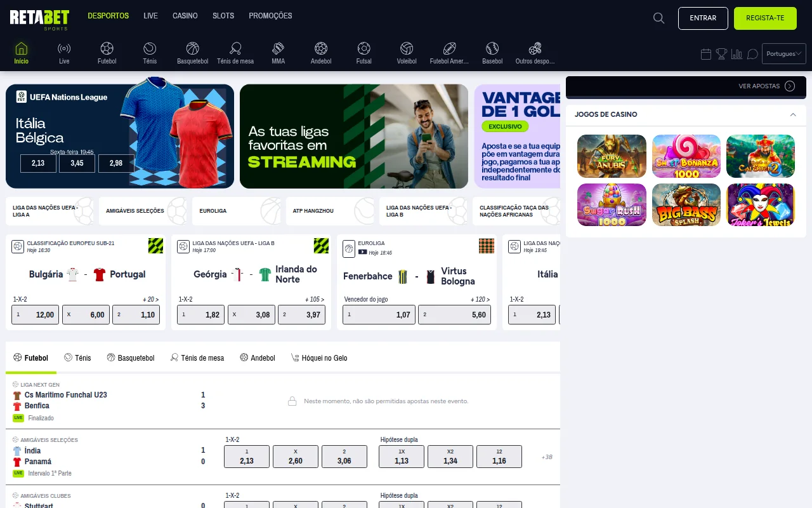Switch to the Hóquei no Gelo tab
This screenshot has height=508, width=812.
[x=319, y=358]
